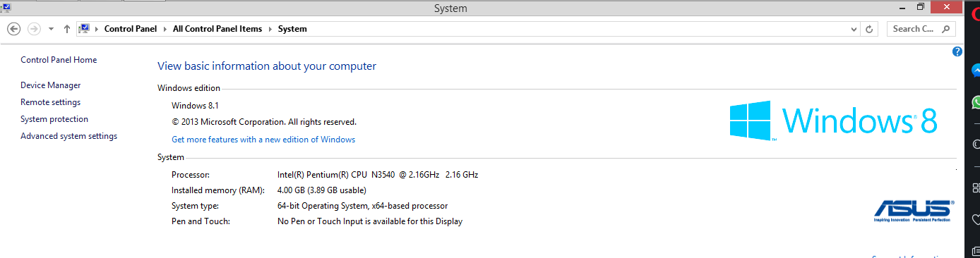Viewport: 980px width, 258px height.
Task: Open Remote settings
Action: coord(51,102)
